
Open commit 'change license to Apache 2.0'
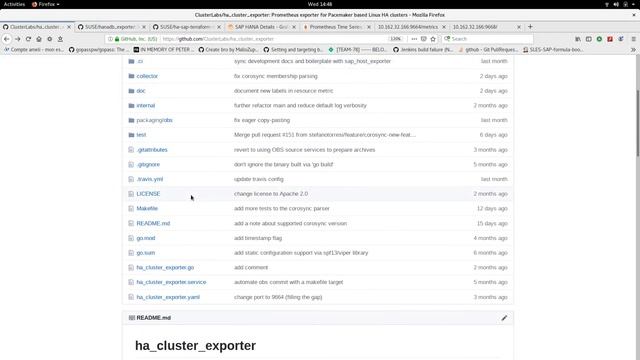click(271, 194)
